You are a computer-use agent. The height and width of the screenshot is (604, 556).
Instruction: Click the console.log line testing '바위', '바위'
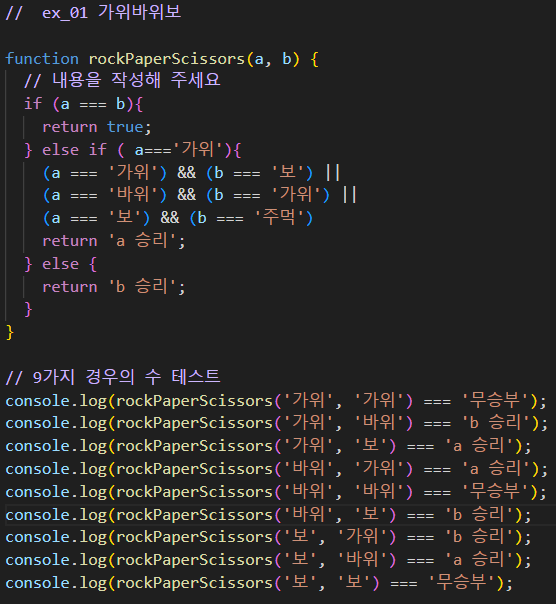(x=276, y=492)
